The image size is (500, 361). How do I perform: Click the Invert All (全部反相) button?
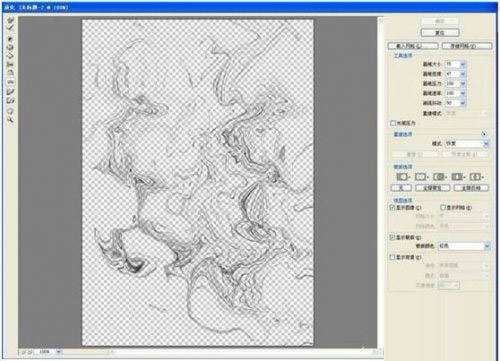(471, 188)
